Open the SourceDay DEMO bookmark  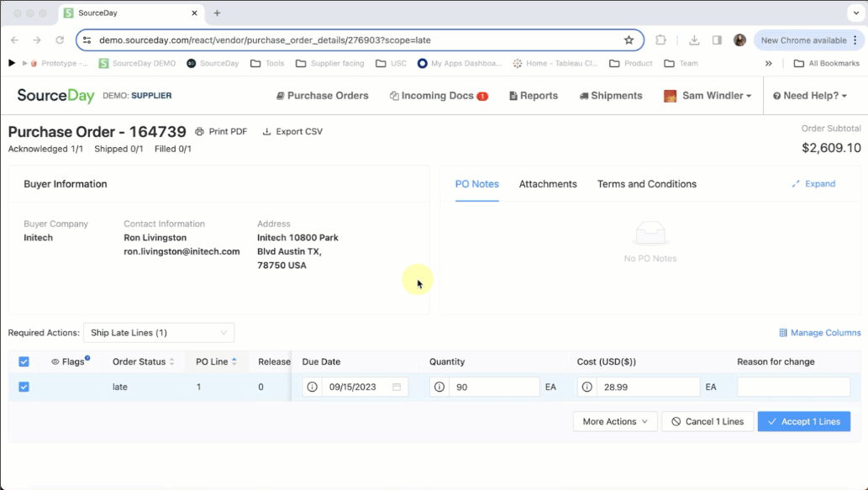(137, 63)
